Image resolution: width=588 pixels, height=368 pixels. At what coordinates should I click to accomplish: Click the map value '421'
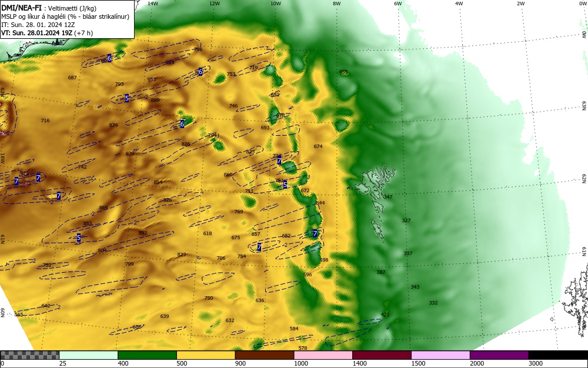[385, 315]
